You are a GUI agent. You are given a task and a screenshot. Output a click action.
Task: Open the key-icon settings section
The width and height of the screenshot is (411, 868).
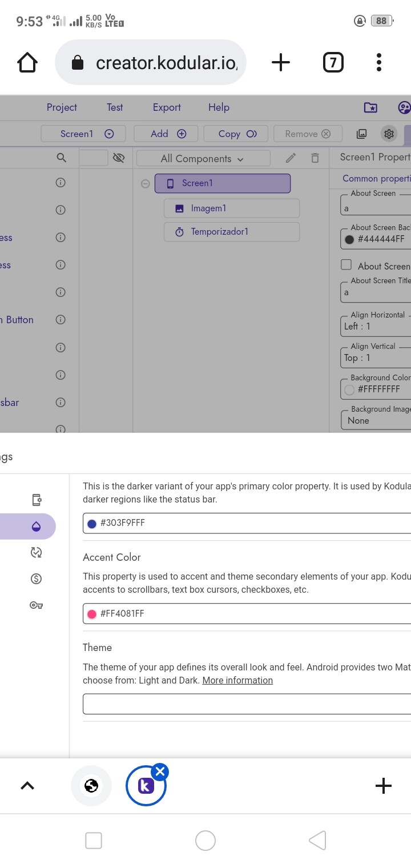pos(36,605)
